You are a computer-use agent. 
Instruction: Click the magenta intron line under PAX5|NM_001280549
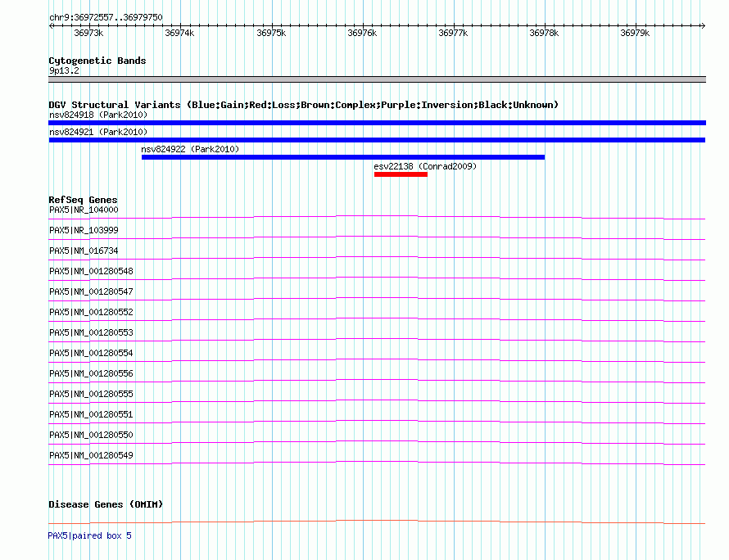(x=377, y=462)
